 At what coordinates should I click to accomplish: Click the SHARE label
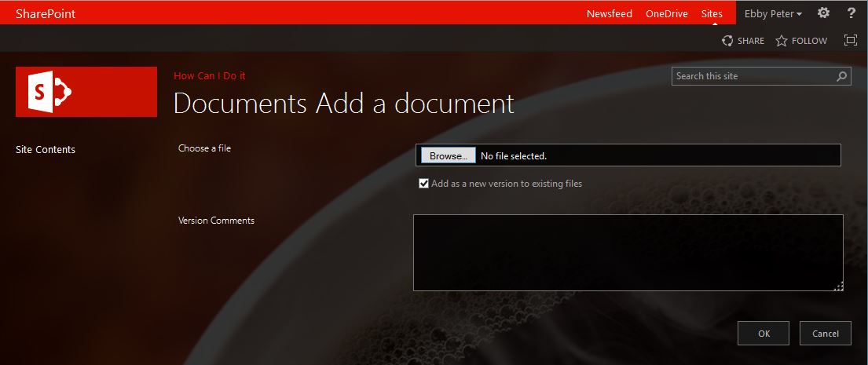click(751, 41)
